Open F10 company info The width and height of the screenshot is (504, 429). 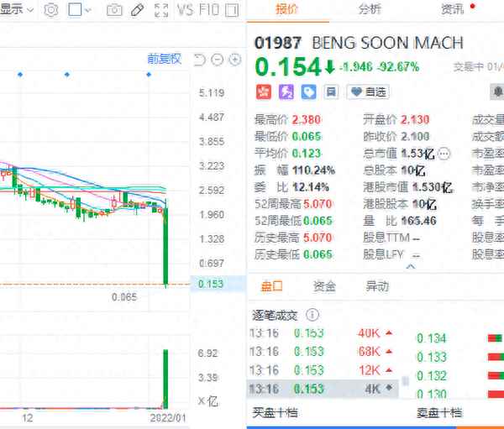click(x=209, y=10)
